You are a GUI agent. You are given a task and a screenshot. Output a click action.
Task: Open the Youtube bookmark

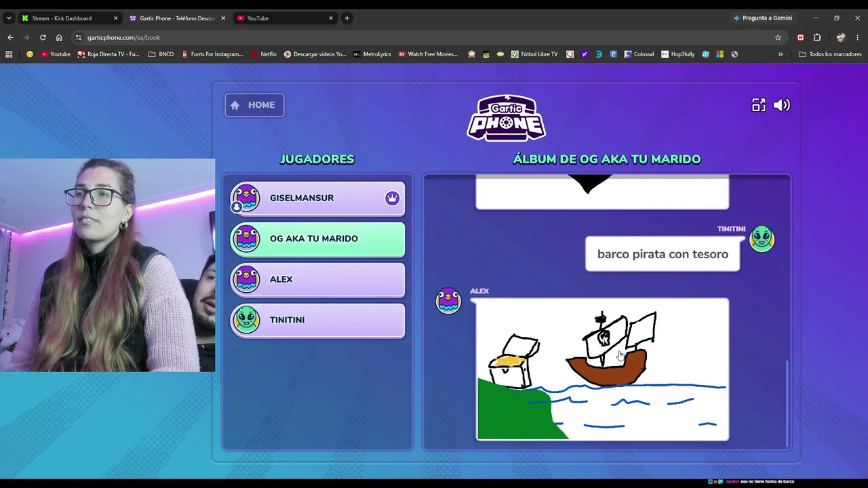pos(56,54)
